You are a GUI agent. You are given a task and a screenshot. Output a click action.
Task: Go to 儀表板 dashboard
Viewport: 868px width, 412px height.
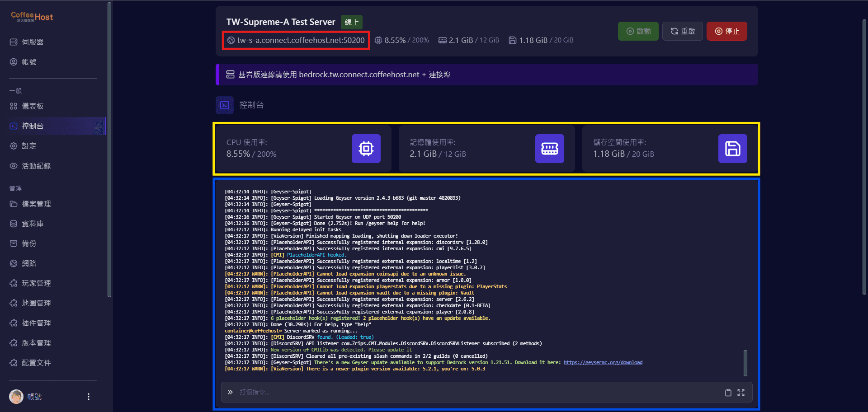coord(53,106)
